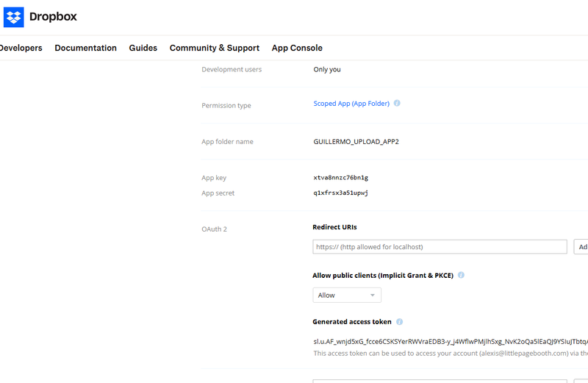Expand the Allow public clients dropdown
This screenshot has width=588, height=383.
[347, 296]
